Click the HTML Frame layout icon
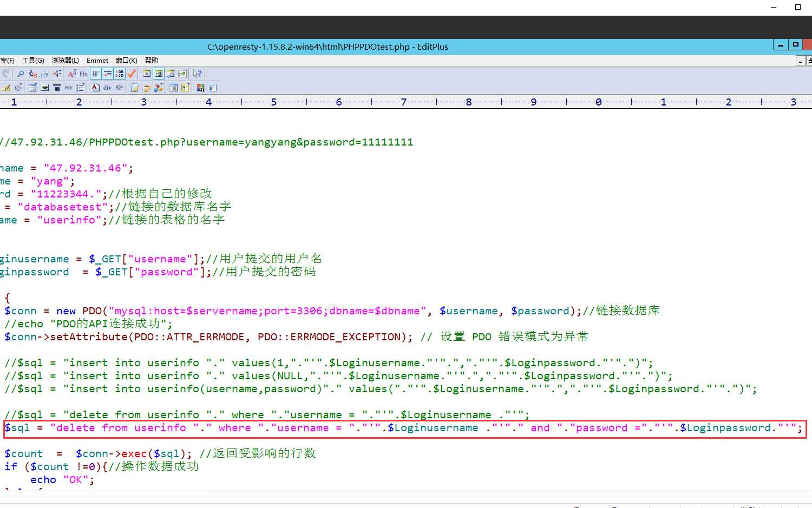The height and width of the screenshot is (508, 812). click(213, 88)
